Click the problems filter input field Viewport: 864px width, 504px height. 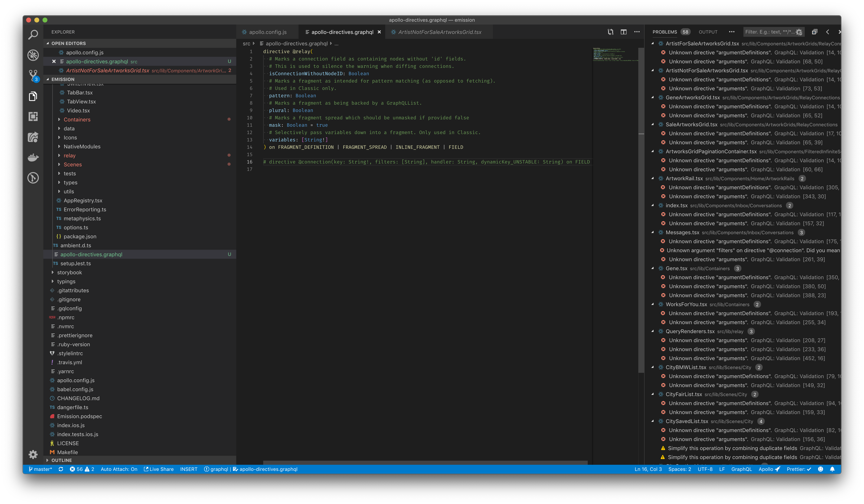pos(768,32)
